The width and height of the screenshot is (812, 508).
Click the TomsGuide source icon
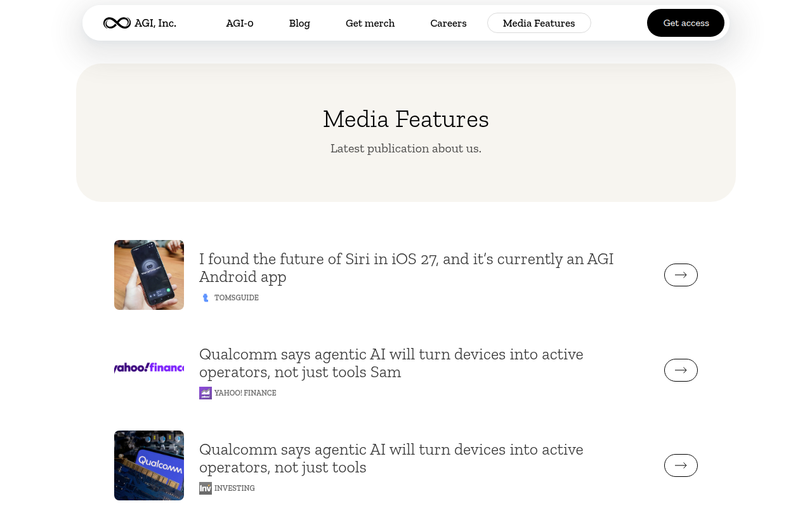206,298
